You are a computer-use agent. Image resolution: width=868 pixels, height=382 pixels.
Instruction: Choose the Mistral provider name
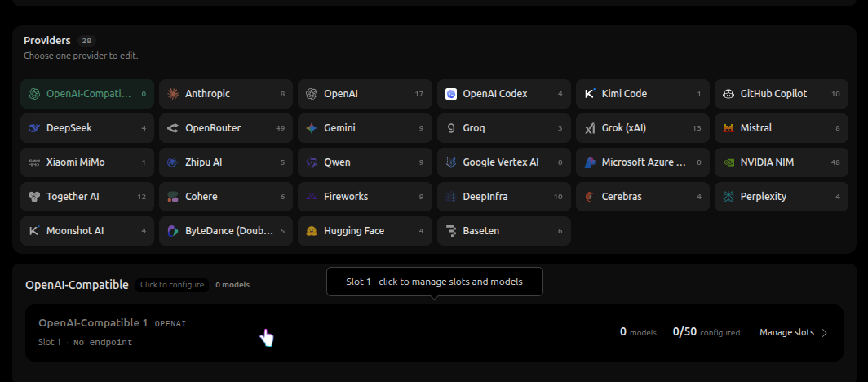click(x=756, y=128)
